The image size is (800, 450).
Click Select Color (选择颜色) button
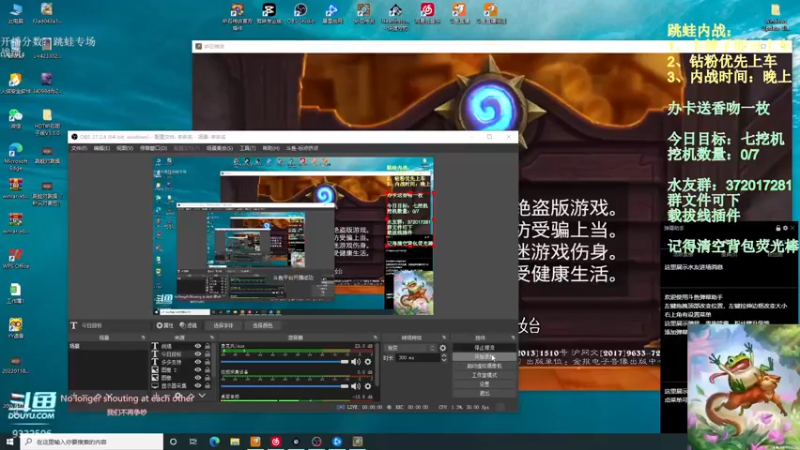tap(263, 325)
